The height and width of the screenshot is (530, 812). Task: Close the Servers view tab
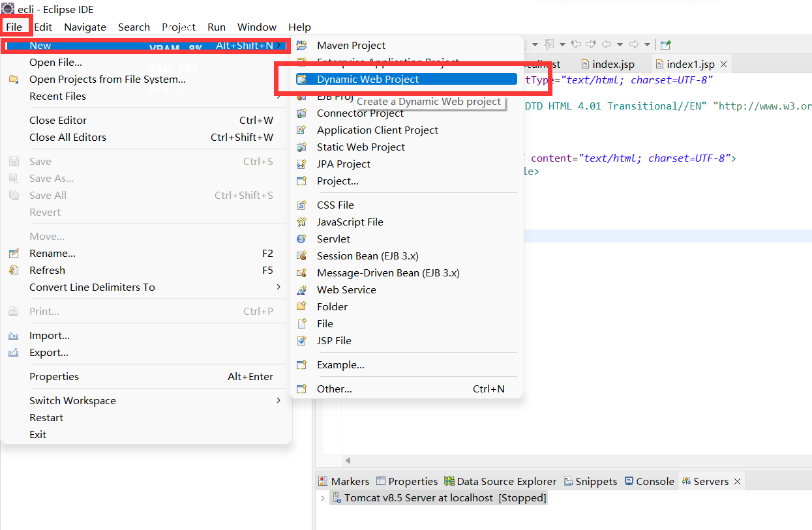[x=738, y=482]
